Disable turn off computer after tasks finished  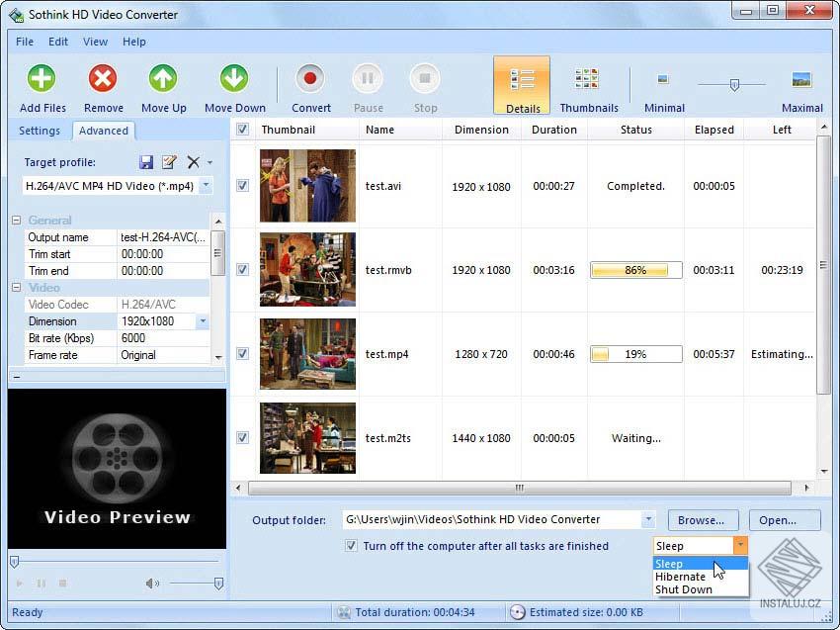pyautogui.click(x=352, y=545)
